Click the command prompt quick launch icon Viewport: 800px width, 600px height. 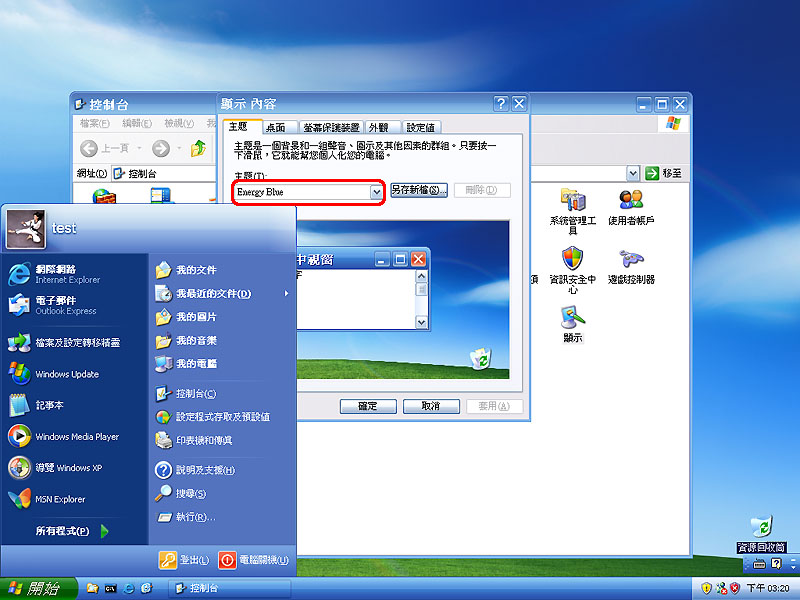click(110, 588)
